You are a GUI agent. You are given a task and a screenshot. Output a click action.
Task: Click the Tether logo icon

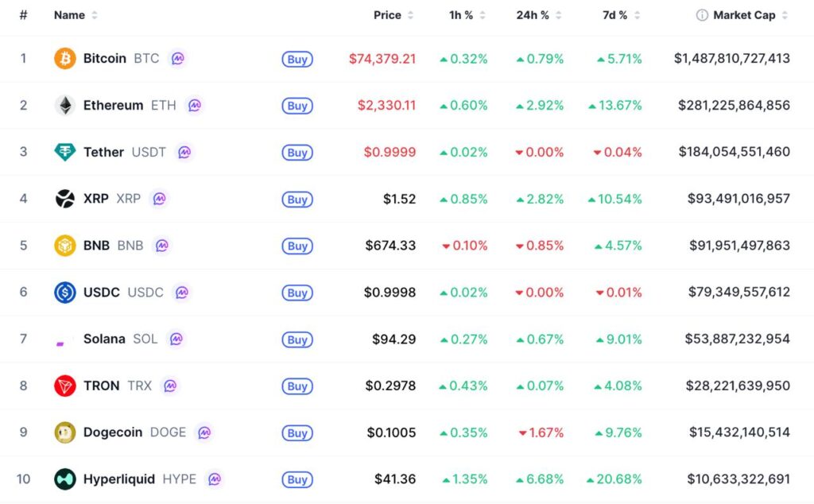(64, 153)
